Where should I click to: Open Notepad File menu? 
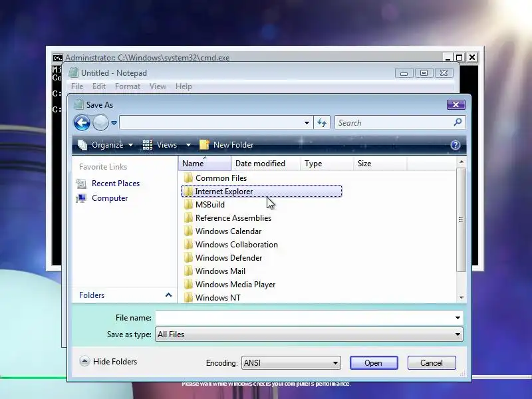tap(77, 86)
